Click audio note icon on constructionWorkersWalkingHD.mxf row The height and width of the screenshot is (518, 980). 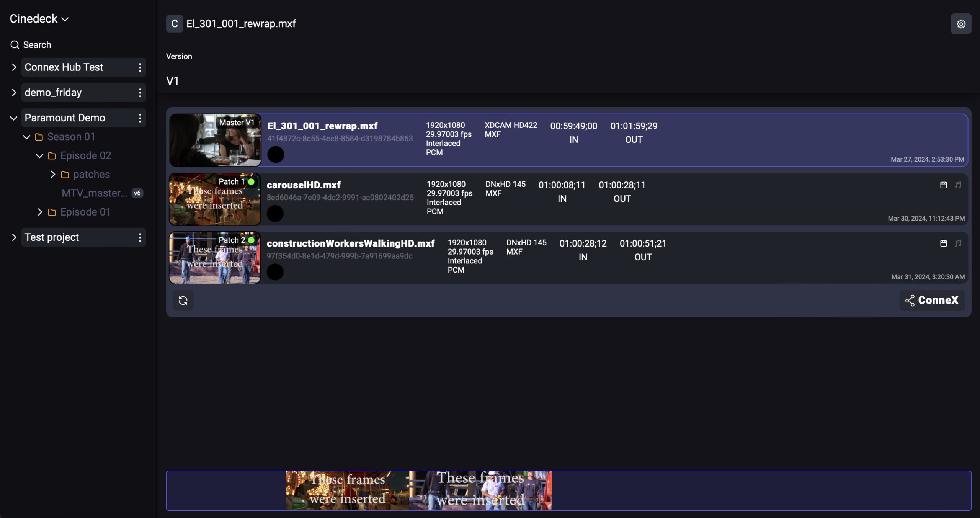pyautogui.click(x=958, y=243)
